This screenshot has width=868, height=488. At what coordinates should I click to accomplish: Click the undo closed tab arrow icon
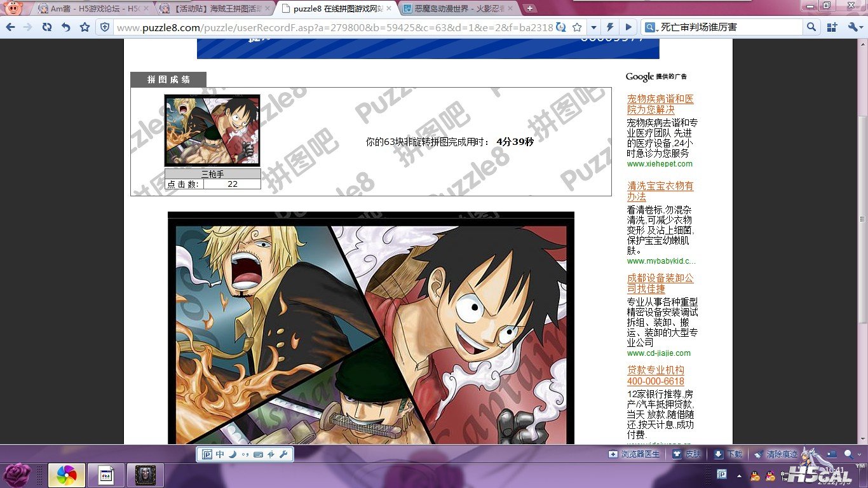65,27
